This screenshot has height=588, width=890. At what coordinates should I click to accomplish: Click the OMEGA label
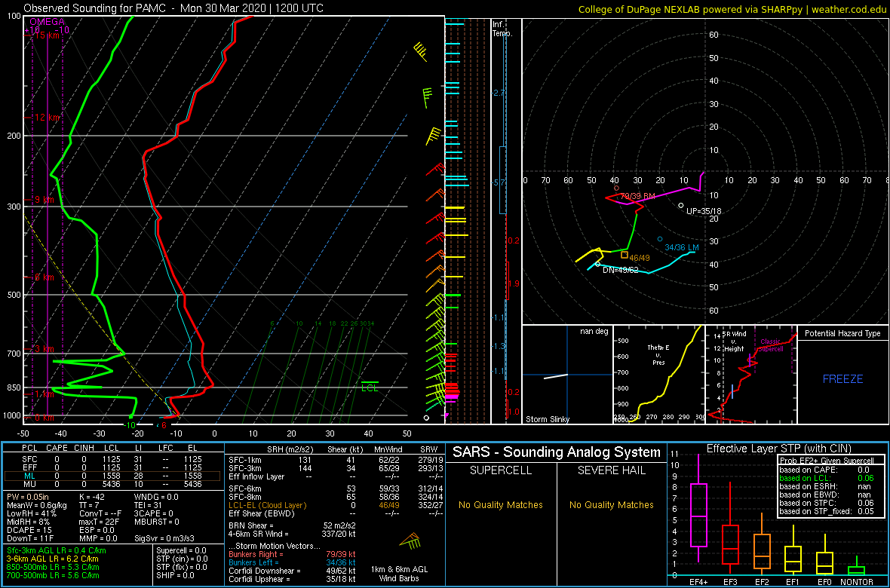point(47,22)
